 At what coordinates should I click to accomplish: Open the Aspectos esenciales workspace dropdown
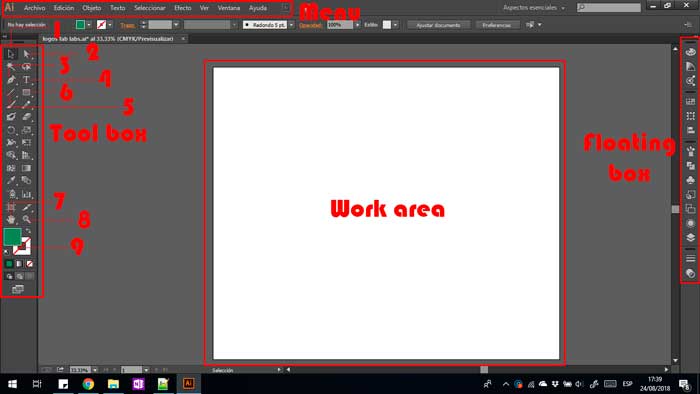(x=534, y=8)
